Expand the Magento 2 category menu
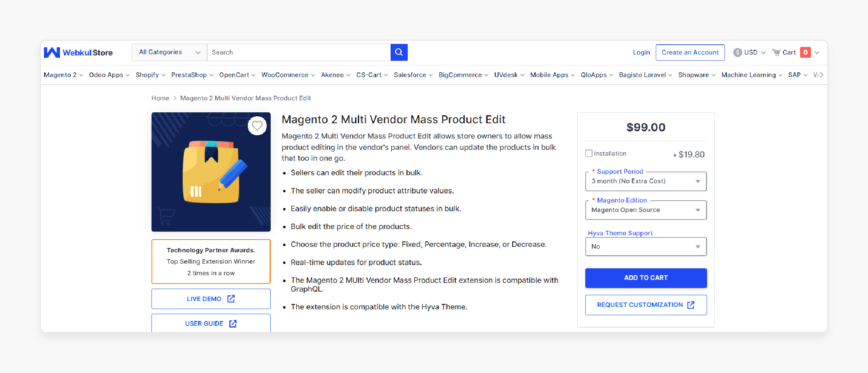The image size is (868, 373). click(63, 75)
